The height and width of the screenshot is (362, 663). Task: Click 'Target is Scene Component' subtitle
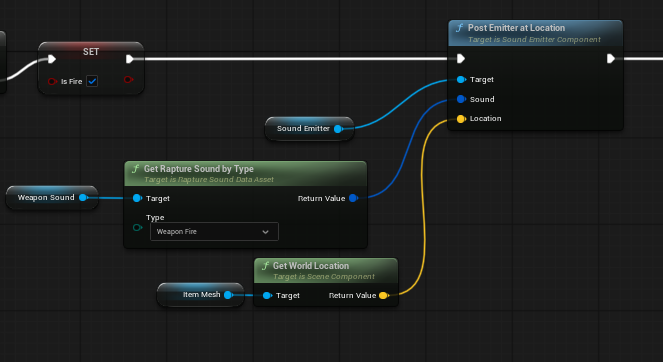click(x=323, y=277)
